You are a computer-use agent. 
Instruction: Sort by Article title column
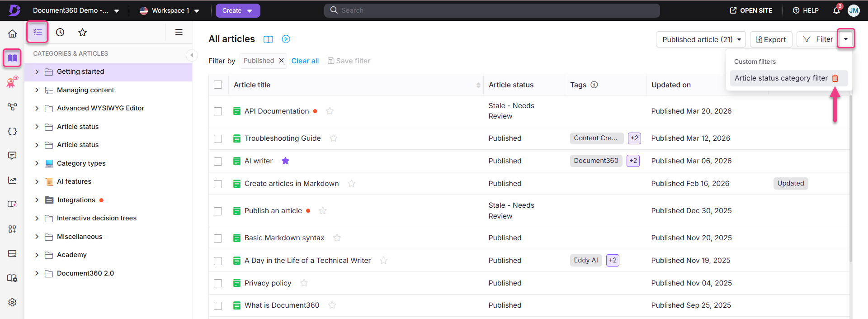pos(478,85)
